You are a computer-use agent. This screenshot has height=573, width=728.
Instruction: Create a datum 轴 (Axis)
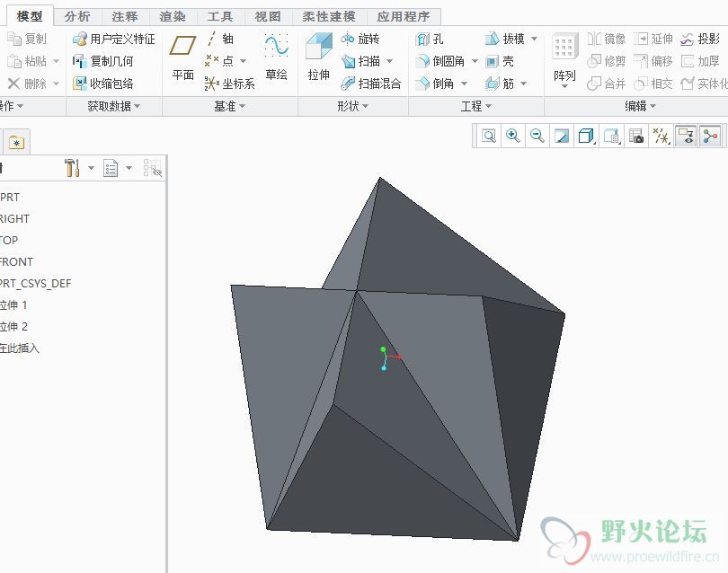coord(219,39)
